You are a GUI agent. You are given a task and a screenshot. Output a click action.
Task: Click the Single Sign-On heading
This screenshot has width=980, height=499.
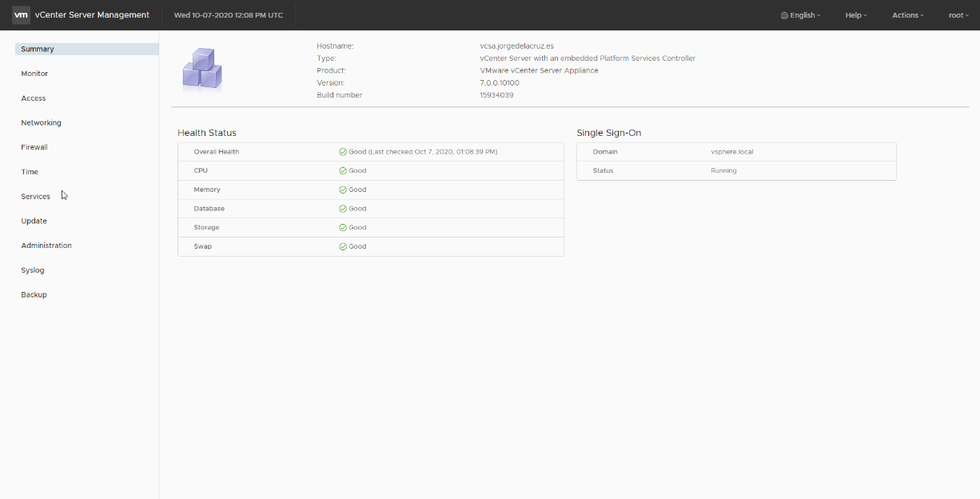point(609,133)
